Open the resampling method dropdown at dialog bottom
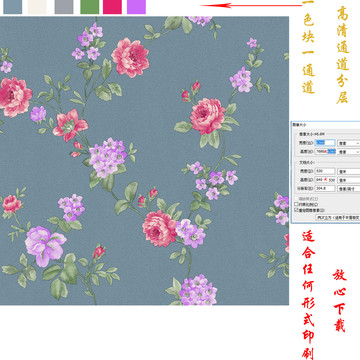This screenshot has height=360, width=360. pyautogui.click(x=338, y=217)
